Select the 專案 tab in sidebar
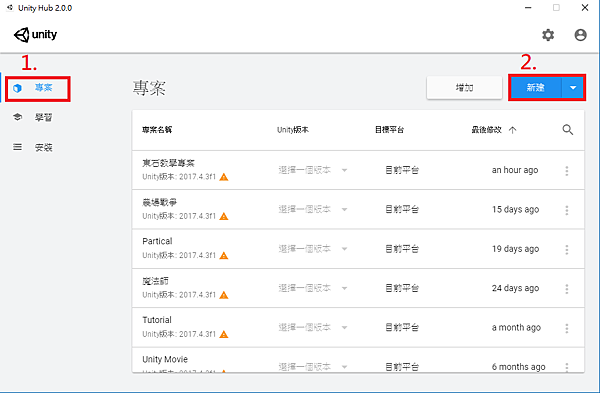Image resolution: width=600 pixels, height=393 pixels. (x=38, y=88)
